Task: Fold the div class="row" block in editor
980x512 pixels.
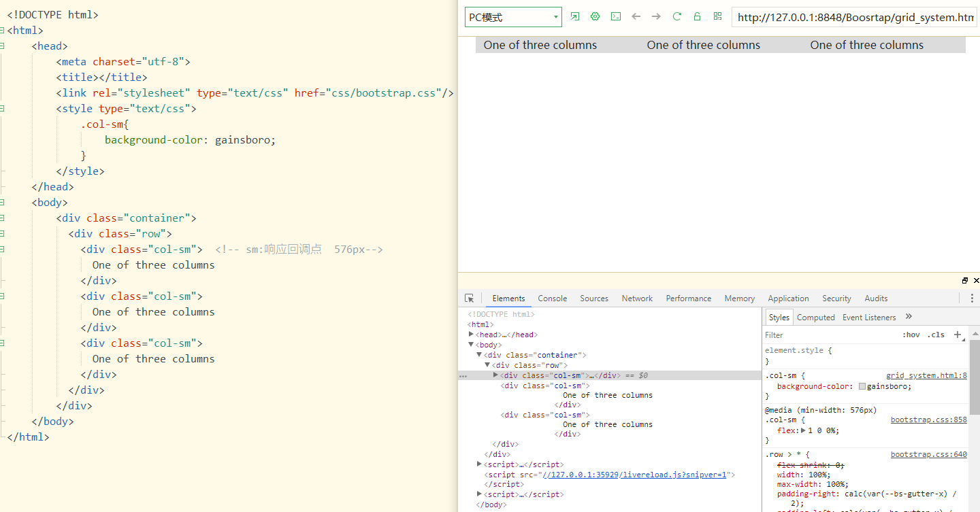Action: coord(2,234)
